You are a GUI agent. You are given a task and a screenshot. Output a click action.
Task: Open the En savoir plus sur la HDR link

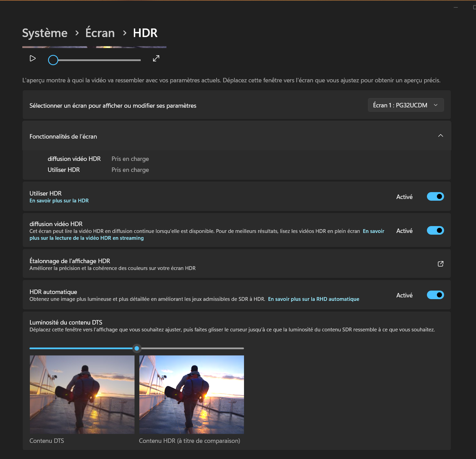59,200
